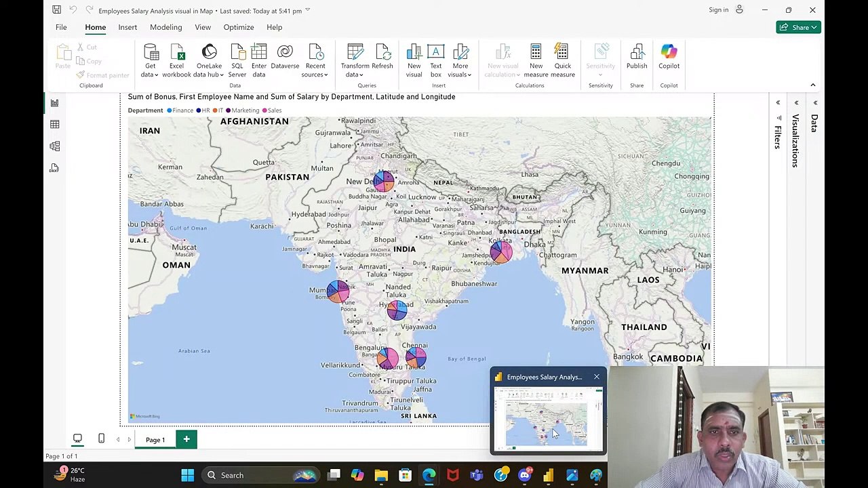This screenshot has width=868, height=488.
Task: Click the Get data icon
Action: pos(151,52)
